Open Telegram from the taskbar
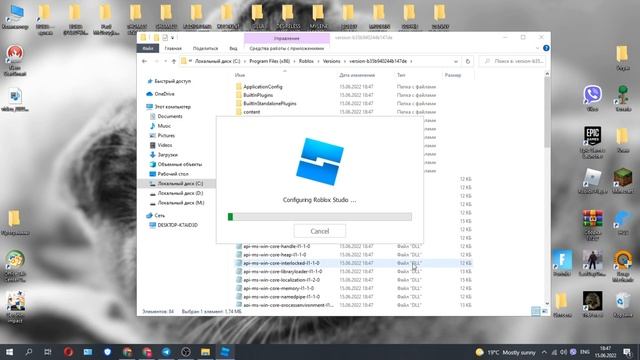640x360 pixels. coord(166,351)
